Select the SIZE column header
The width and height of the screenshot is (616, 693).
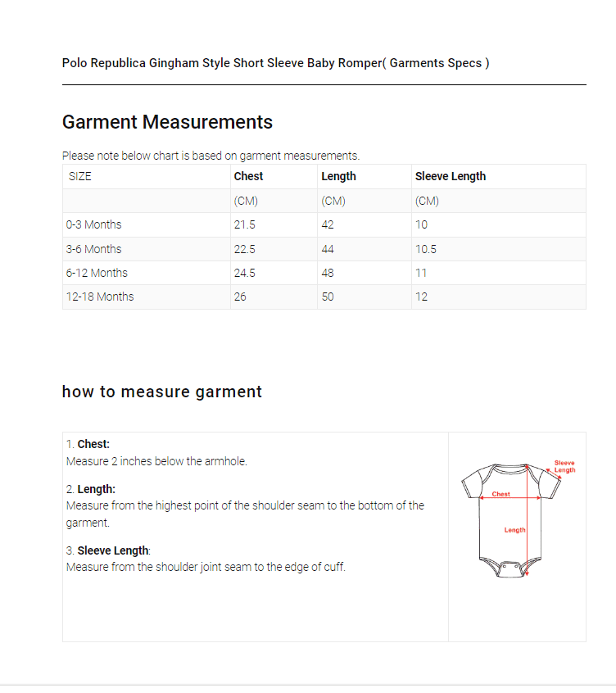click(x=80, y=176)
